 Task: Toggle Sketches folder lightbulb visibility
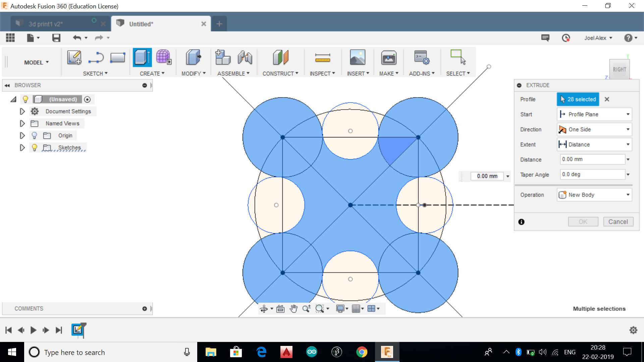click(x=34, y=147)
